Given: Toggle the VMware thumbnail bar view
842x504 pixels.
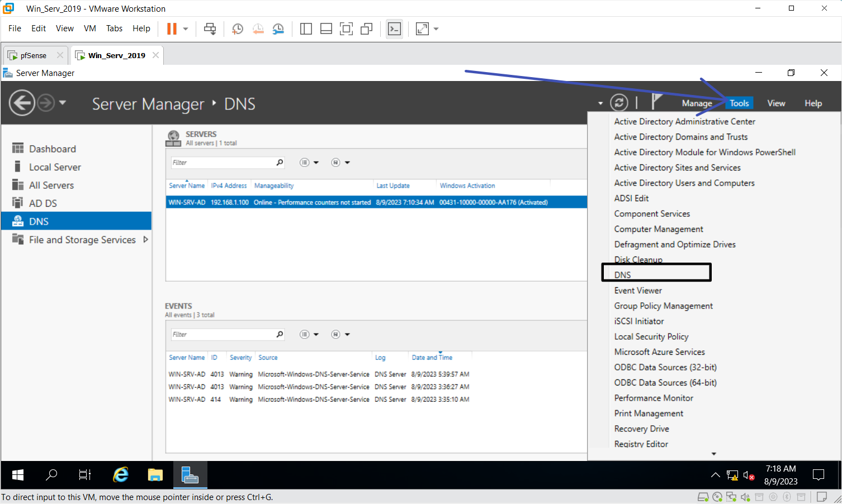Looking at the screenshot, I should click(x=326, y=28).
